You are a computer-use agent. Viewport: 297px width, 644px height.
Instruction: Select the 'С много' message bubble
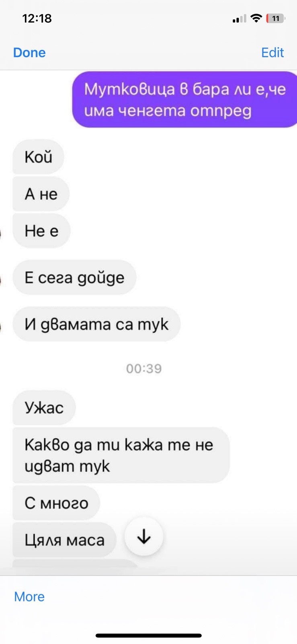[56, 503]
